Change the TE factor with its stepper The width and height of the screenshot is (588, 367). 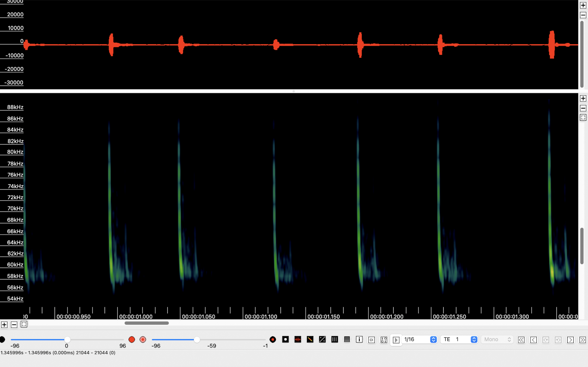click(474, 339)
